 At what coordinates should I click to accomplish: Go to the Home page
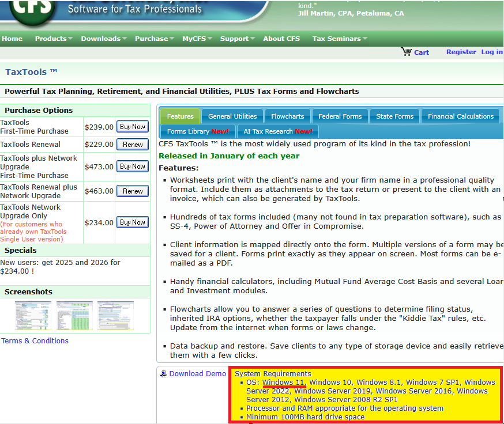[x=12, y=39]
